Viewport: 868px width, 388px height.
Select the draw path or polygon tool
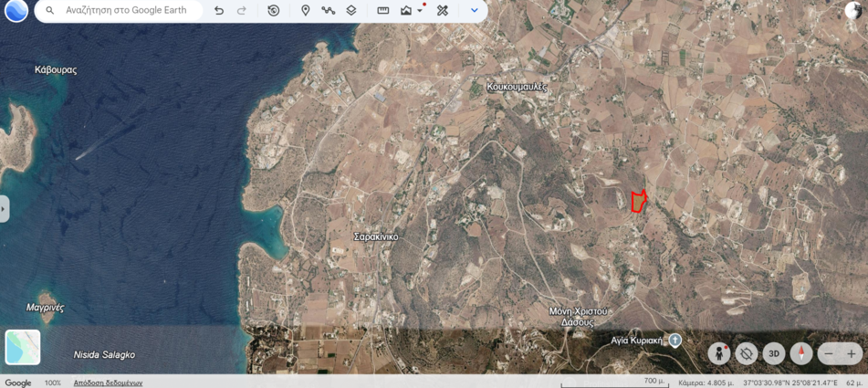(329, 11)
